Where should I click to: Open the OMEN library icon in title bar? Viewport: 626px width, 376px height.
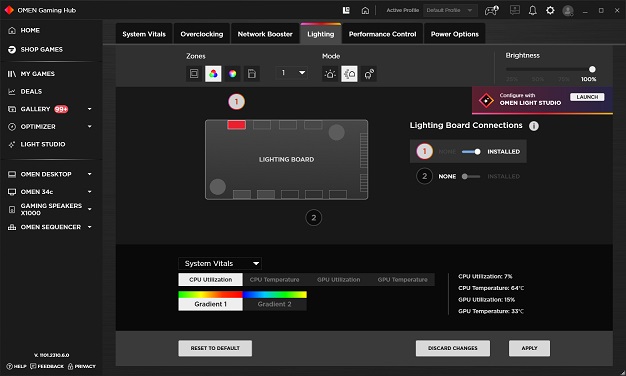click(x=346, y=10)
